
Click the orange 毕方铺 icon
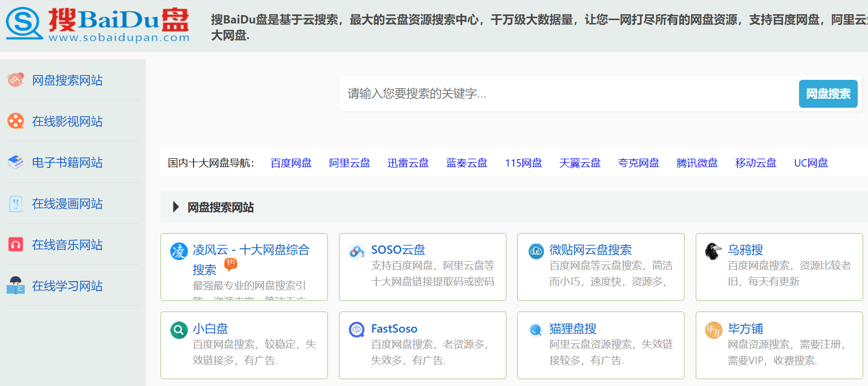[713, 330]
